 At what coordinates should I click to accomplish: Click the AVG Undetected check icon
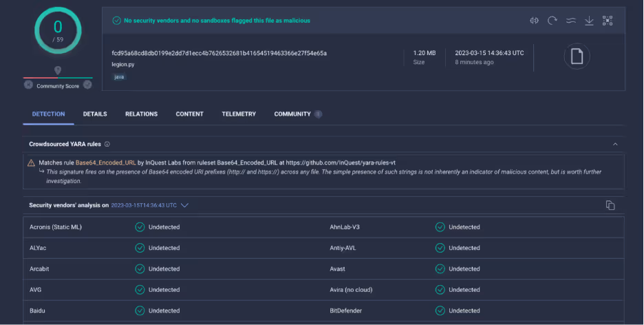pyautogui.click(x=140, y=290)
